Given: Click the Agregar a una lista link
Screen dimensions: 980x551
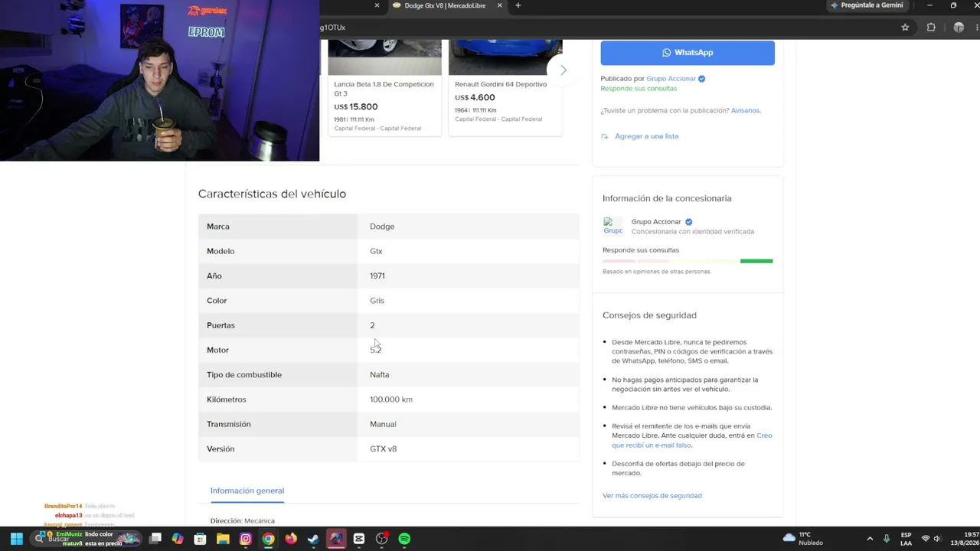Looking at the screenshot, I should coord(646,136).
